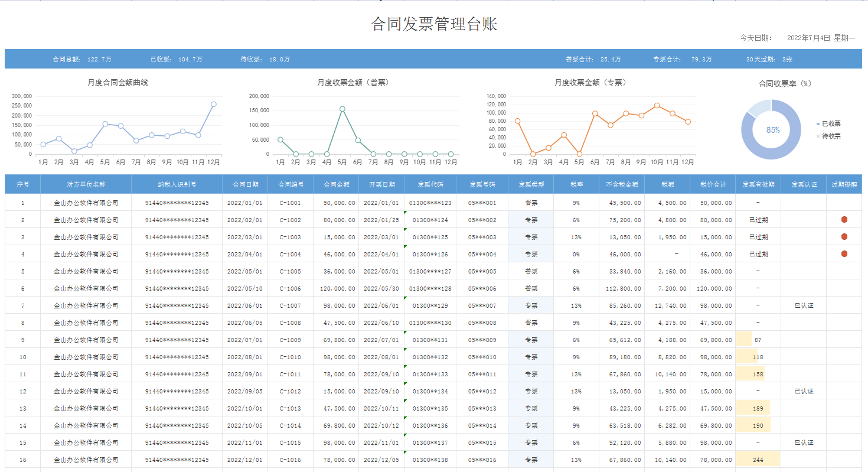The width and height of the screenshot is (868, 472).
Task: Open the 普票 invoice type cell for C-1001
Action: pyautogui.click(x=531, y=203)
